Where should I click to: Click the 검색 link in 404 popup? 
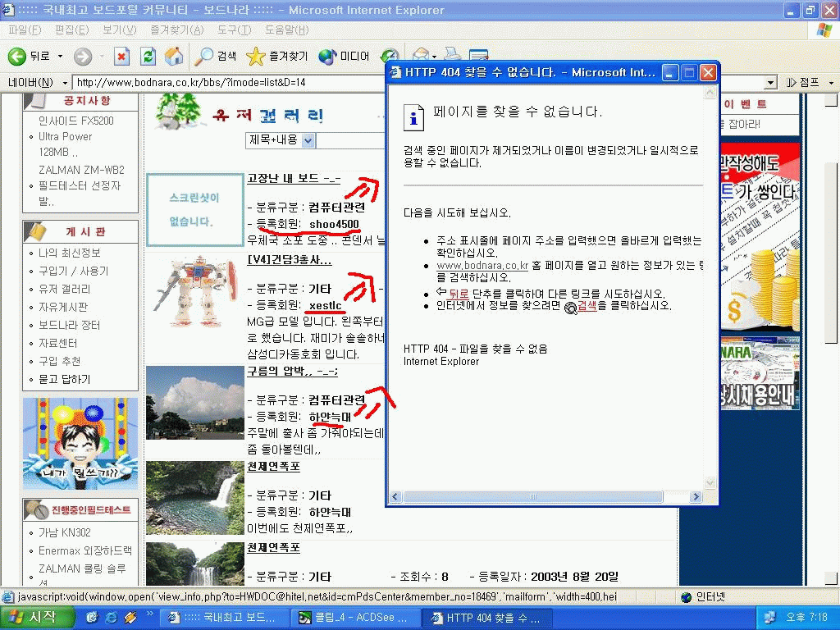[x=587, y=306]
